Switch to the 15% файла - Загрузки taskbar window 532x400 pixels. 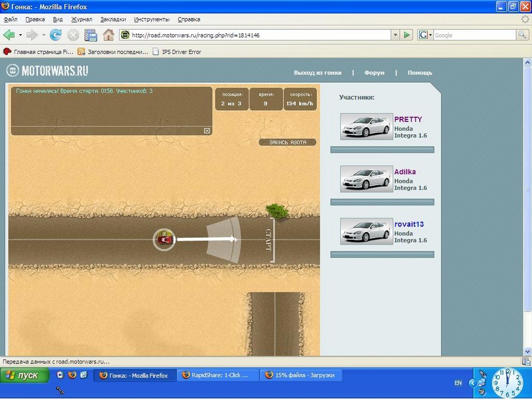(x=301, y=375)
